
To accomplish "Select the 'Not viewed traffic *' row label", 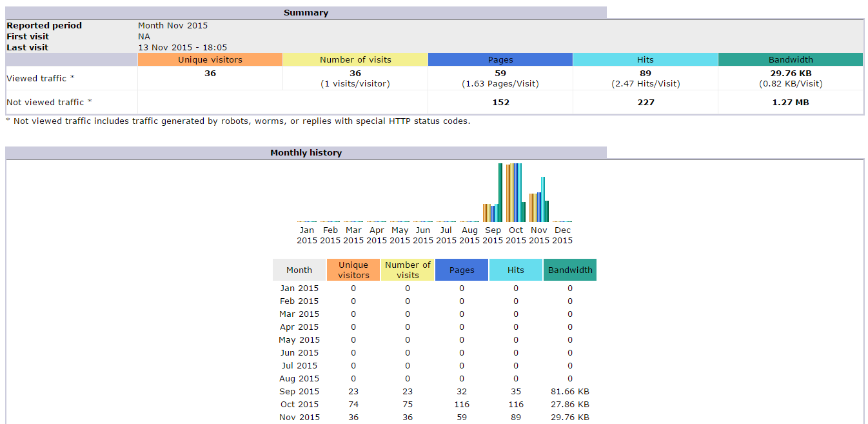I will (49, 102).
